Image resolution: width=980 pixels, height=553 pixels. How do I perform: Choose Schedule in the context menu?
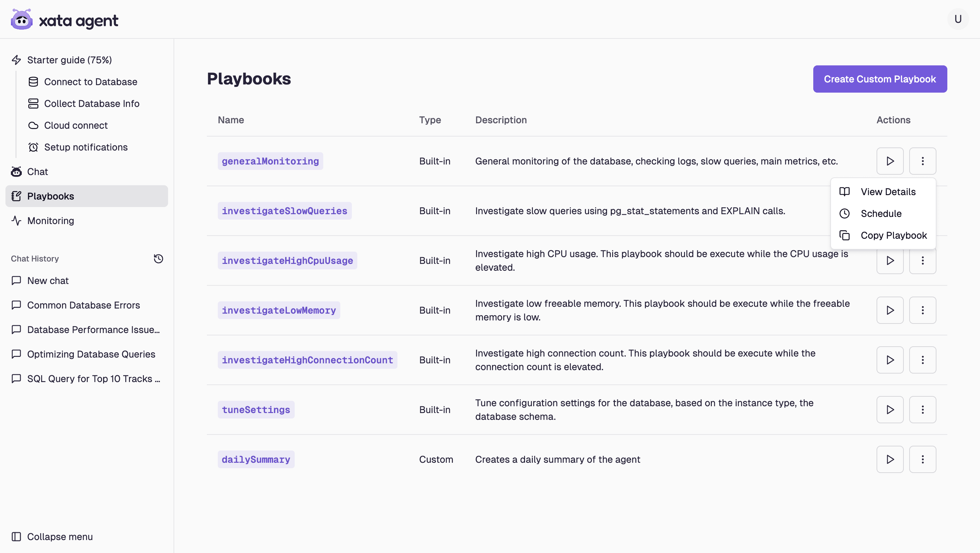[x=881, y=214]
